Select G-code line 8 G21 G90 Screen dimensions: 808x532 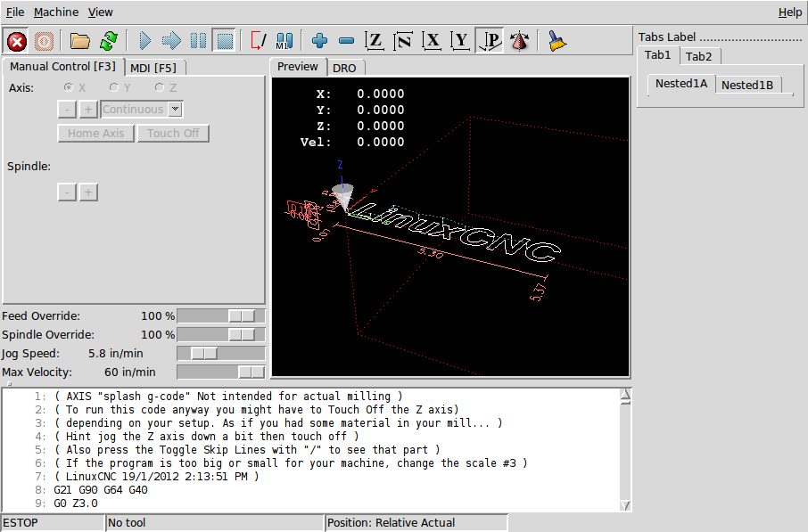[x=101, y=490]
